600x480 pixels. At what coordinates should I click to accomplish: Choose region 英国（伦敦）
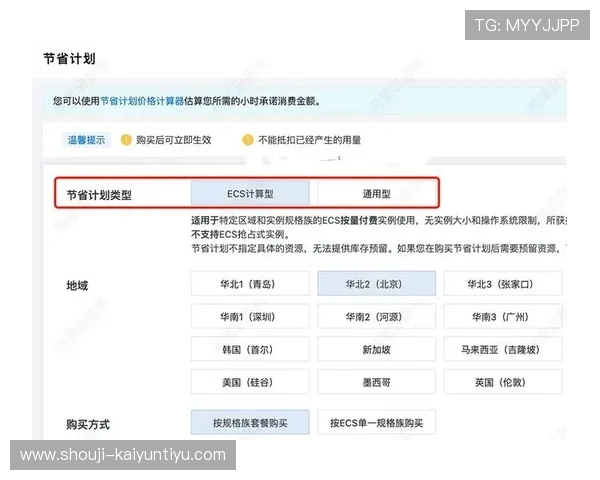503,382
